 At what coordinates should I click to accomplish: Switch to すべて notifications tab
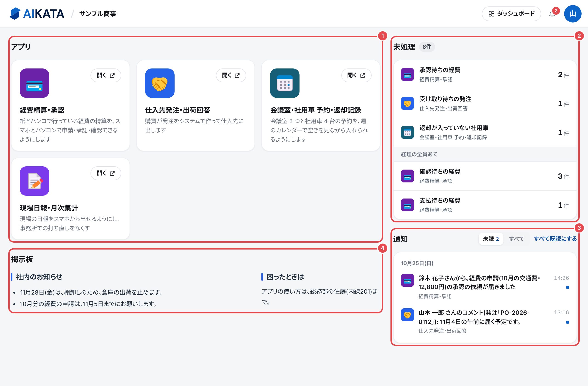(516, 239)
